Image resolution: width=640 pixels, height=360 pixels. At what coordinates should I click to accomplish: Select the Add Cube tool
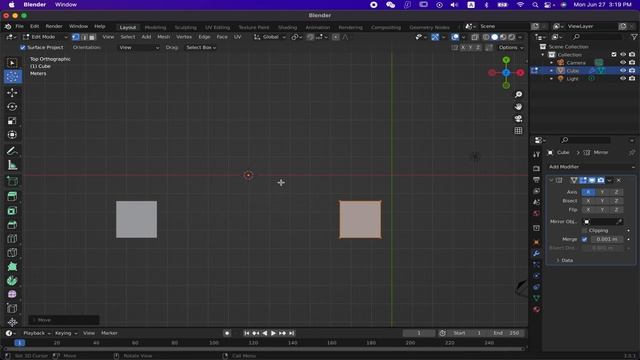tap(12, 181)
